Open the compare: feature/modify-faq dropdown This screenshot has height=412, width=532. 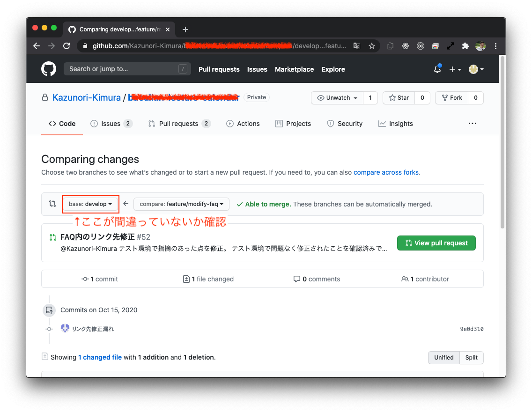(x=182, y=204)
